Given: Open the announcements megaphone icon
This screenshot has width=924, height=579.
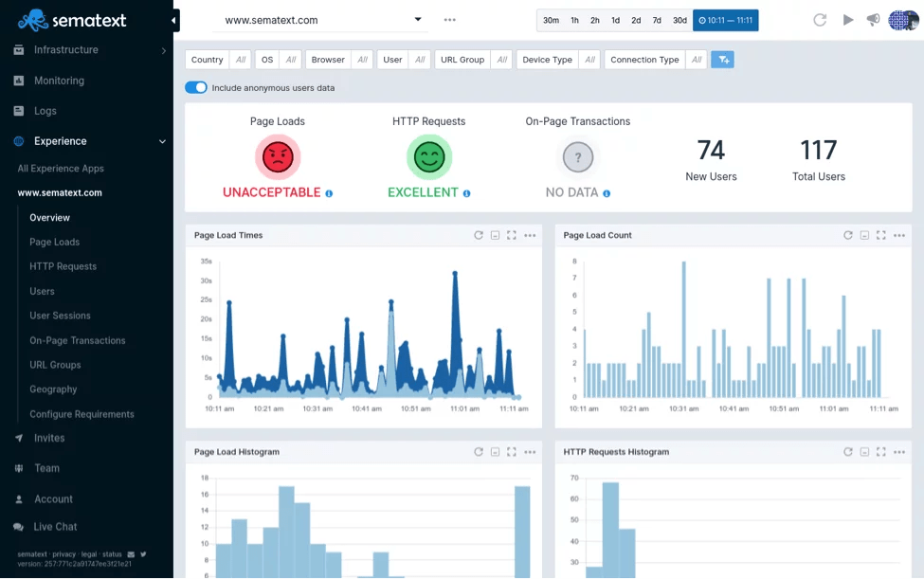Looking at the screenshot, I should (874, 20).
